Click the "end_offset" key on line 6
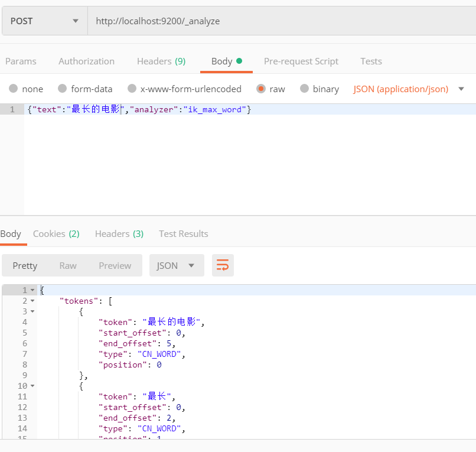Viewport: 476px width, 452px height. point(128,343)
